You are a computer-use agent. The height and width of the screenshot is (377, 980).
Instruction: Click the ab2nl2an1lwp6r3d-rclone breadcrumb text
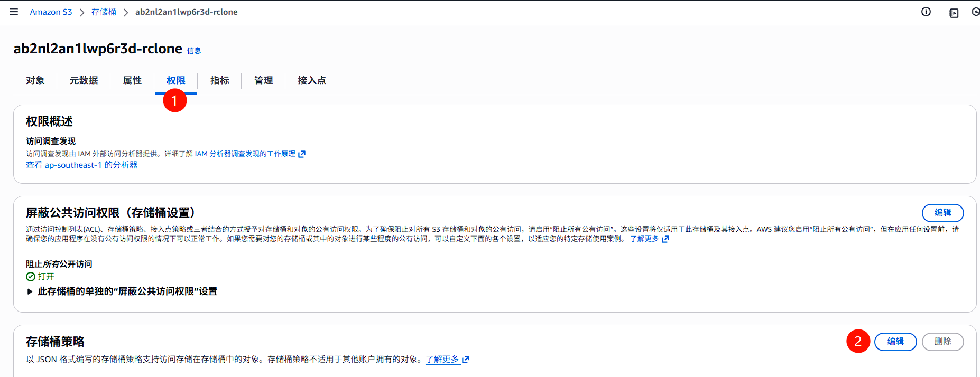[186, 12]
